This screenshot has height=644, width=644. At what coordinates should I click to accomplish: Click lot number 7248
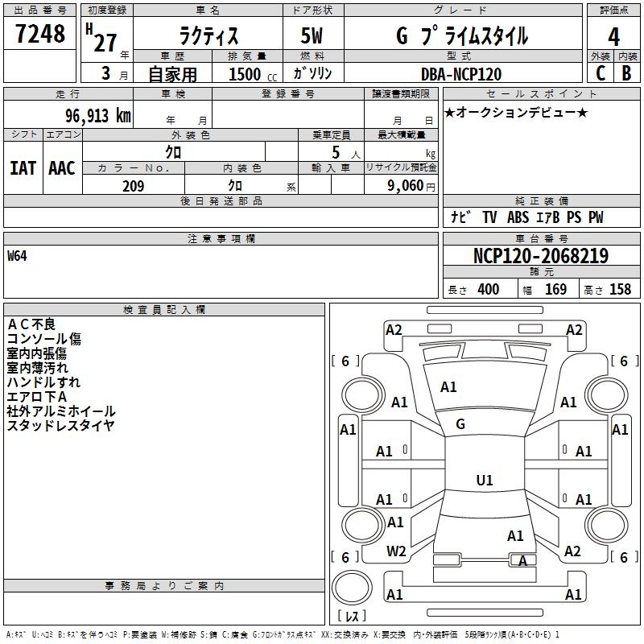pyautogui.click(x=40, y=35)
